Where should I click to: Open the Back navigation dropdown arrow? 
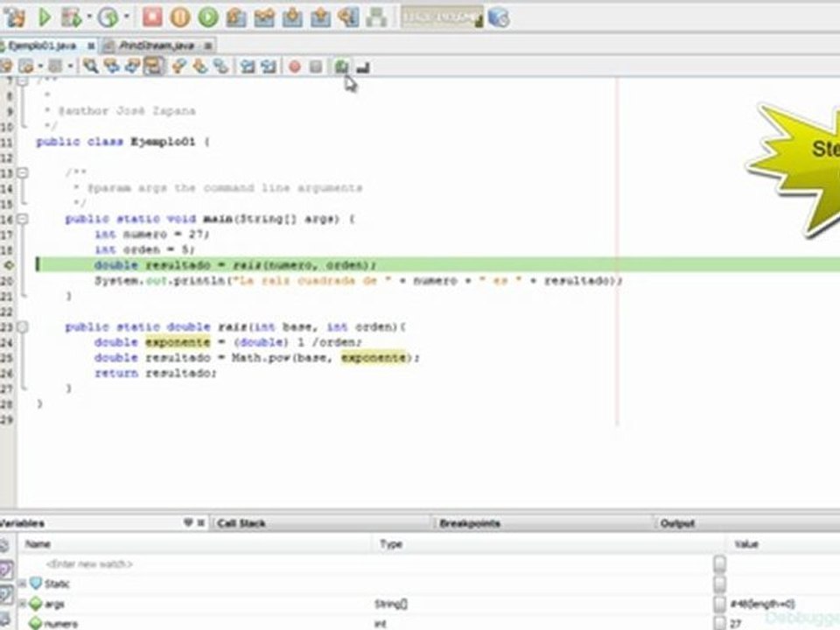pos(40,66)
